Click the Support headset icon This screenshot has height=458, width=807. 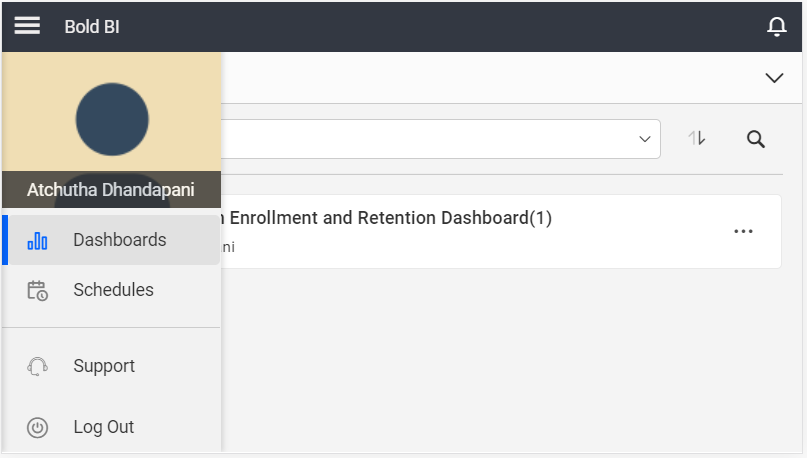pos(37,367)
